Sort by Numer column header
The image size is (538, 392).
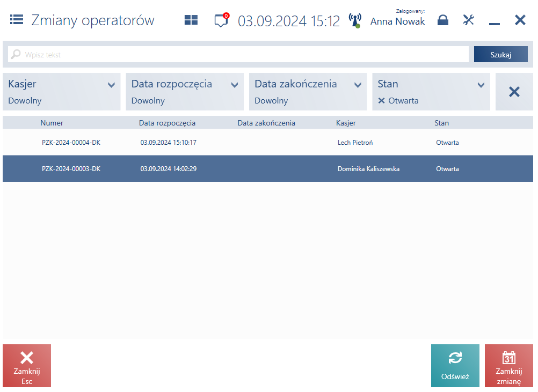52,123
